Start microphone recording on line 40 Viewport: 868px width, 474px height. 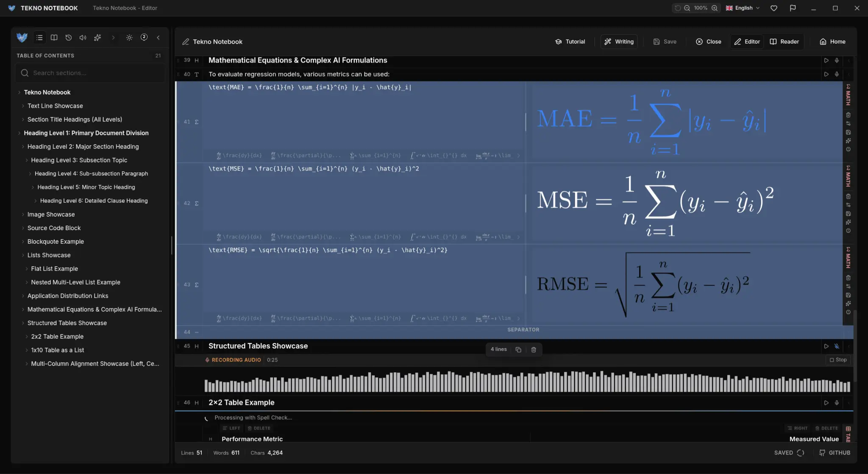click(837, 74)
